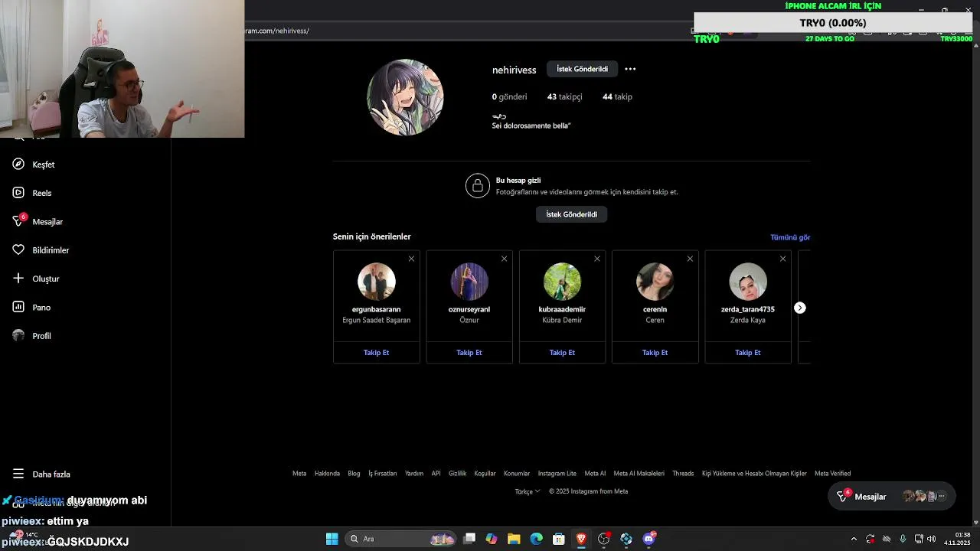Open Microsoft Store from taskbar
The height and width of the screenshot is (551, 980).
559,539
